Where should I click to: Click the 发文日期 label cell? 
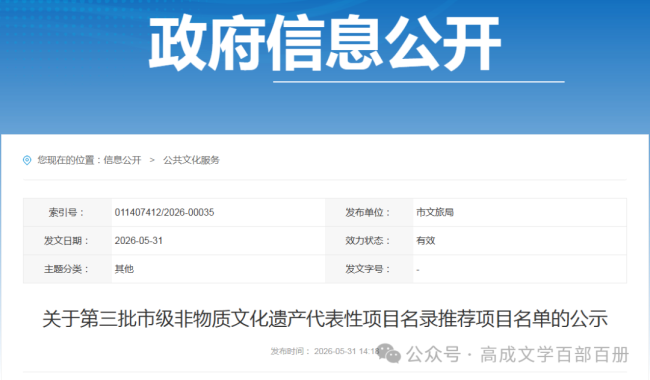[68, 241]
